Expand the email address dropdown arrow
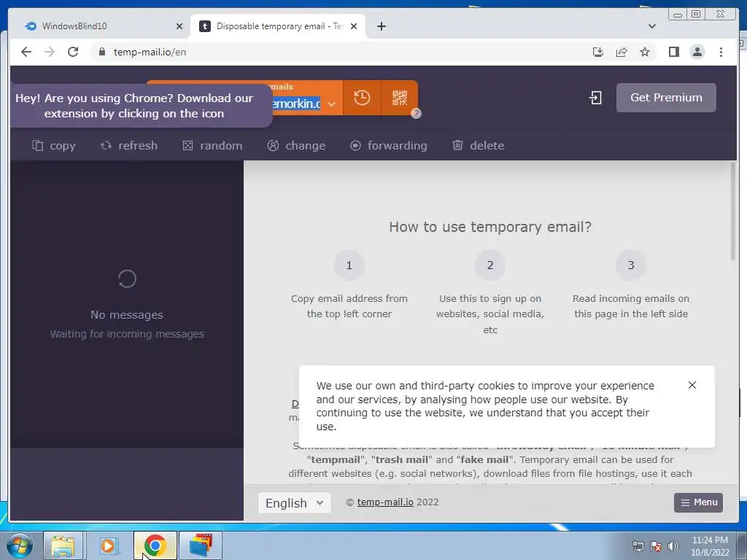The height and width of the screenshot is (560, 747). (332, 104)
